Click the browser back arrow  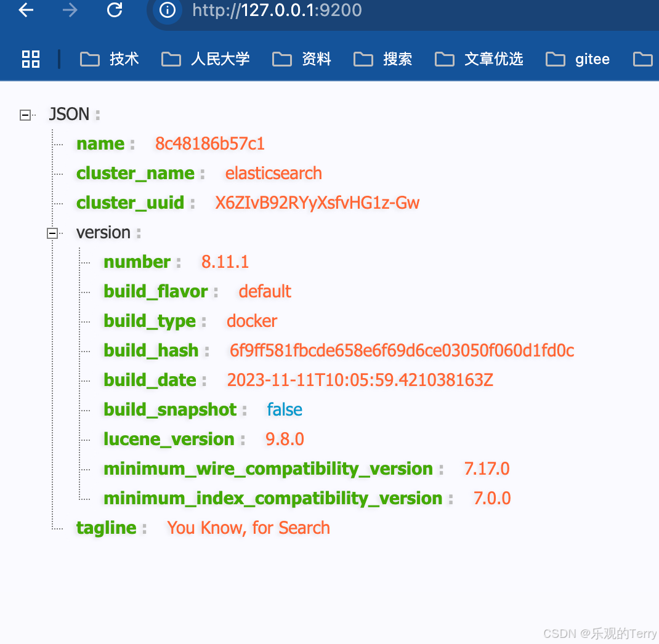click(26, 10)
